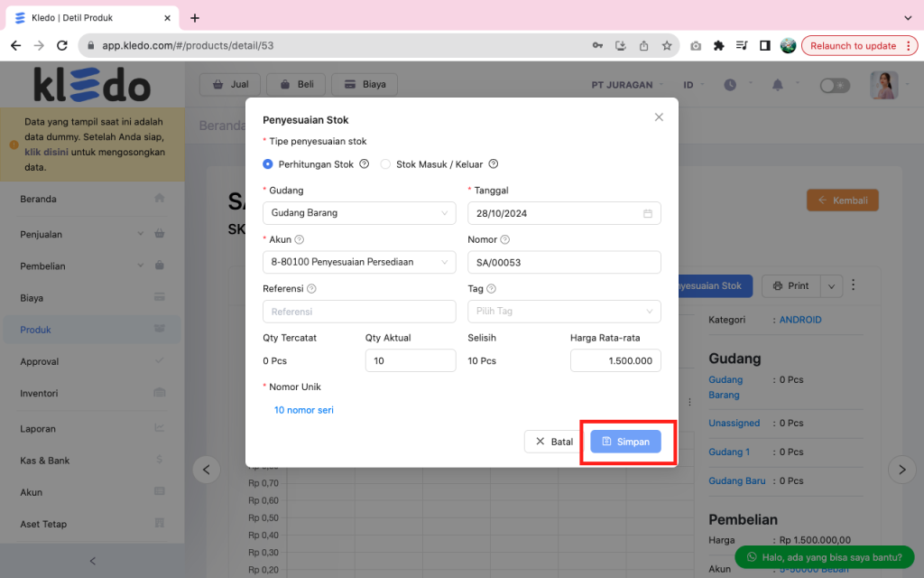The width and height of the screenshot is (924, 578).
Task: Open Aset Tetap in the sidebar
Action: 93,525
